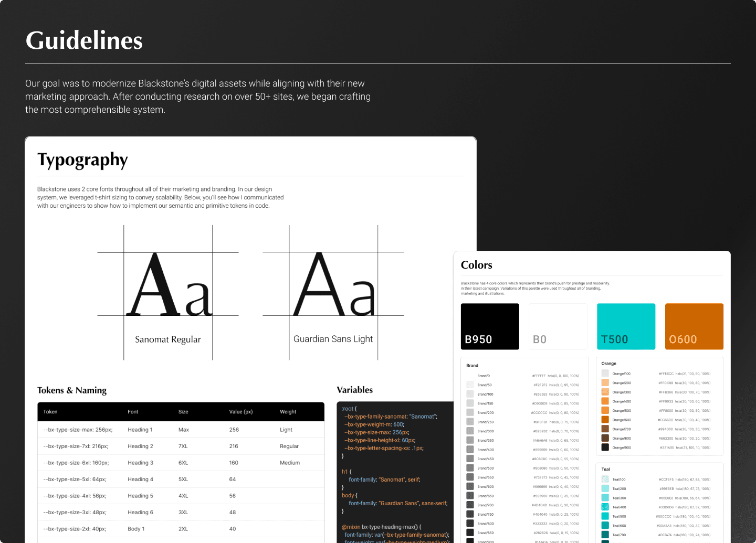Click the 'Light' weight cell
The width and height of the screenshot is (756, 543).
pos(286,430)
